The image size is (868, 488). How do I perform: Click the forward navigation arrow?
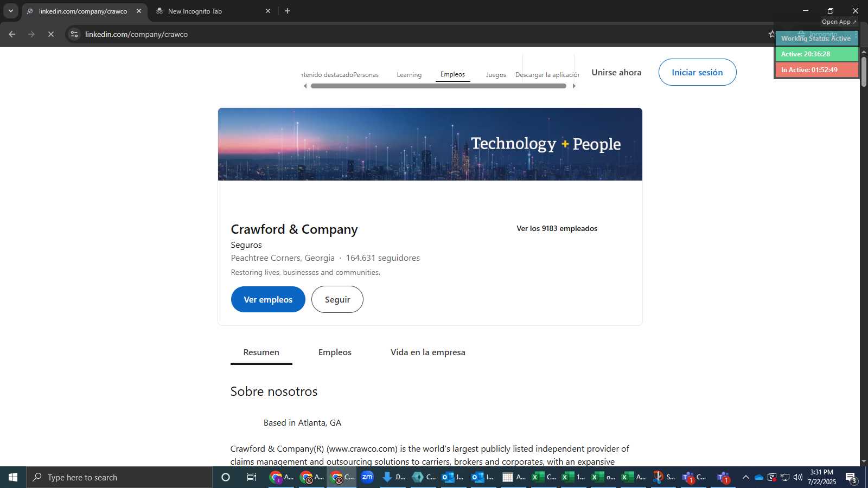[31, 34]
